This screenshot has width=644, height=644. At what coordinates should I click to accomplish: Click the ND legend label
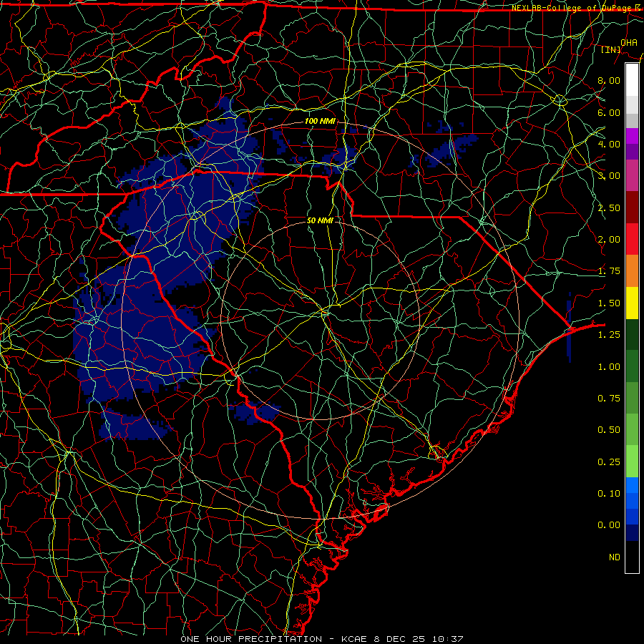pos(615,557)
